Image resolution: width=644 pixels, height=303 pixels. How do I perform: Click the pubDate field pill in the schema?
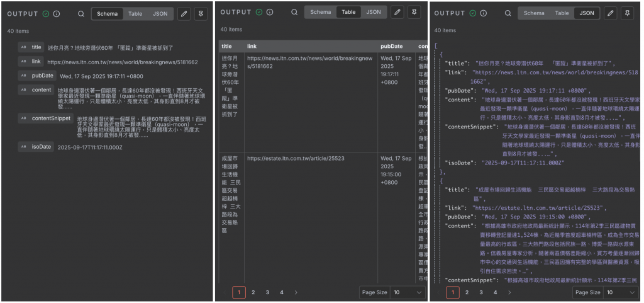[x=37, y=76]
